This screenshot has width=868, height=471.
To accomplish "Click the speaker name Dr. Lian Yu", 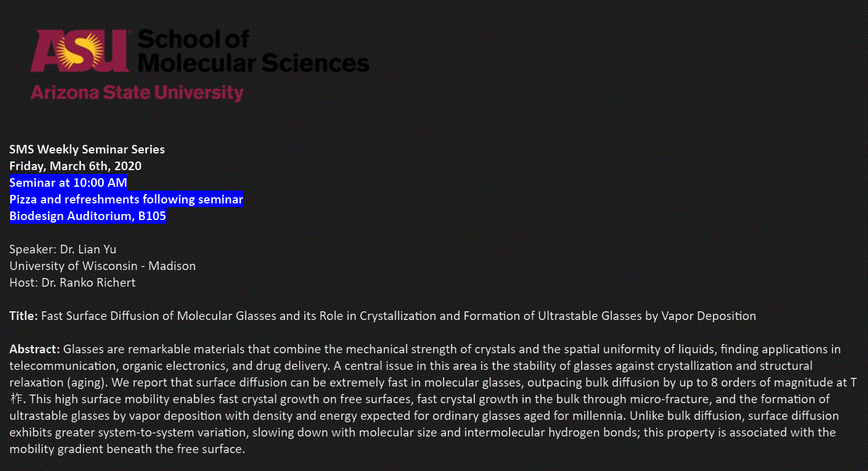I will pos(88,249).
